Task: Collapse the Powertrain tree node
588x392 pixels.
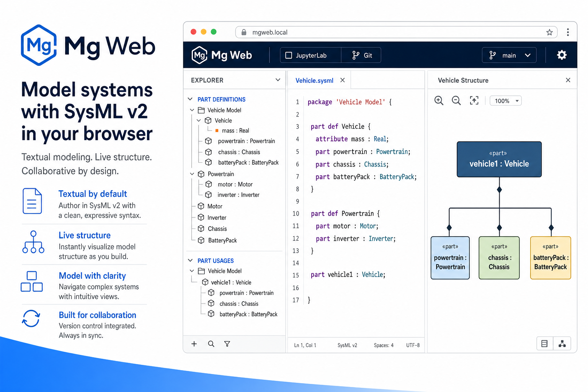Action: point(192,174)
